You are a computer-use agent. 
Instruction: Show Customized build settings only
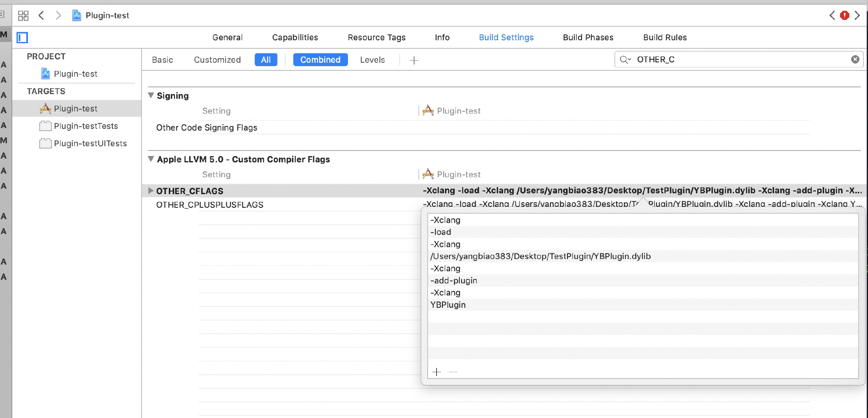[x=217, y=60]
